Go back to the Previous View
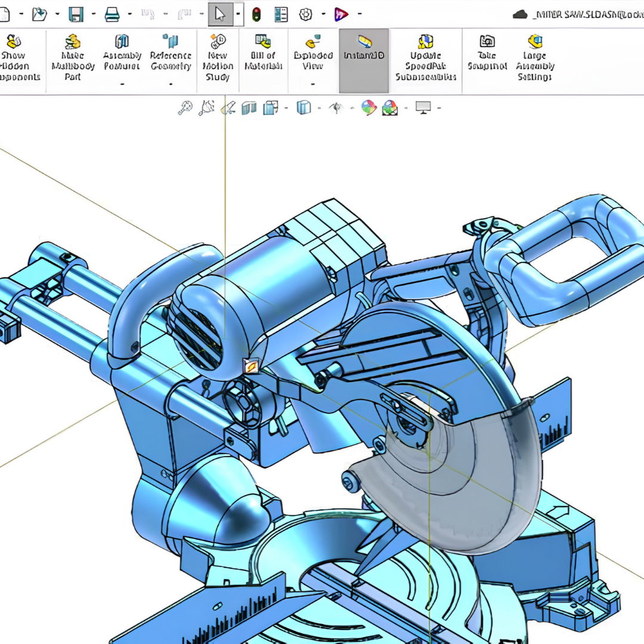This screenshot has width=644, height=644. (228, 108)
